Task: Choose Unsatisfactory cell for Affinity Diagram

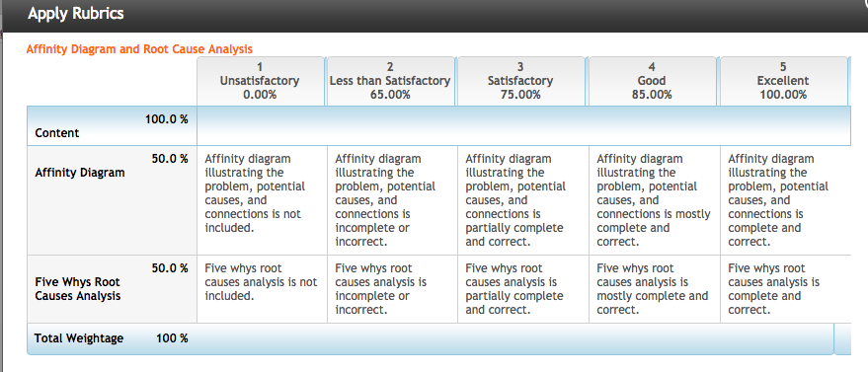Action: click(263, 200)
